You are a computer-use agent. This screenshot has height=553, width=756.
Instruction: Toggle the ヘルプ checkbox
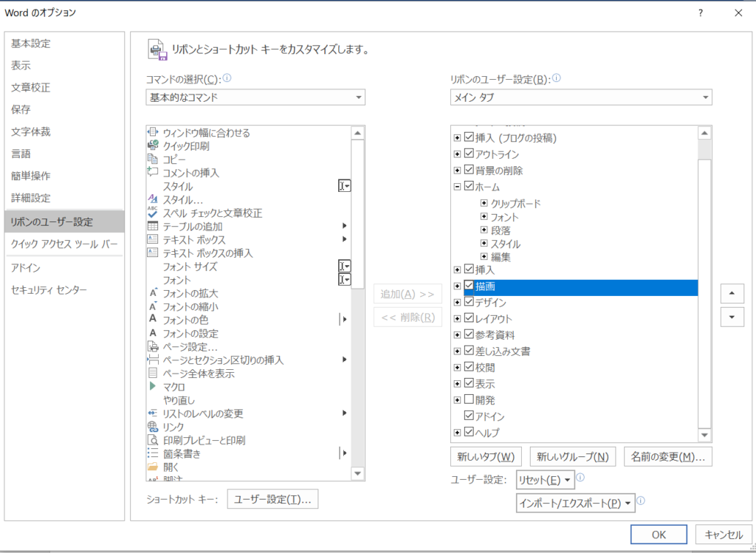pyautogui.click(x=469, y=432)
